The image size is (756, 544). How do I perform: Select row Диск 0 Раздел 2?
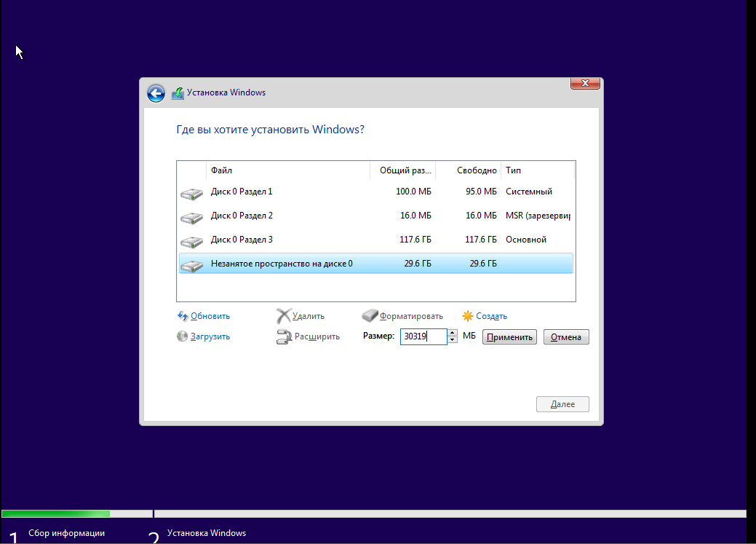376,216
